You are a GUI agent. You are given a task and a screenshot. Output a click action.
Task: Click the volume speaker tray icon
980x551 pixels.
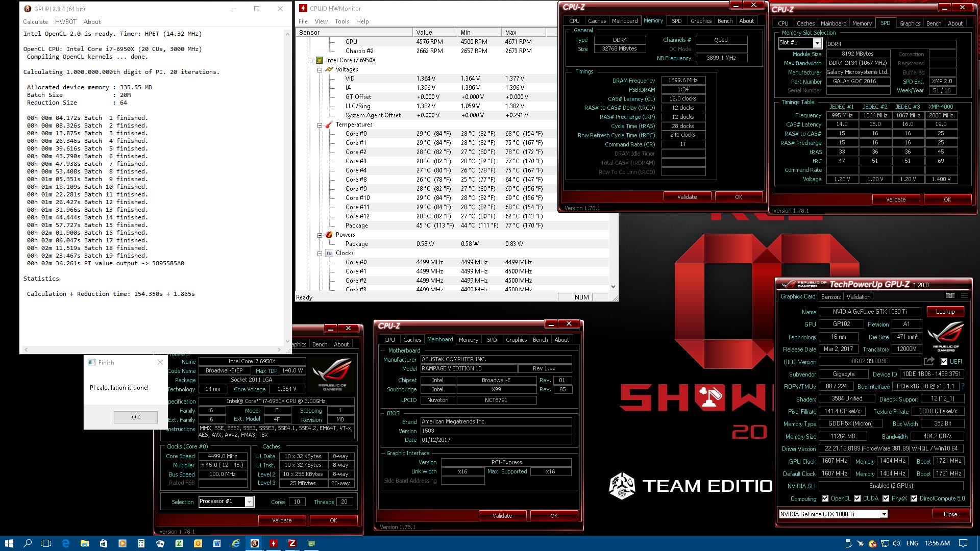tap(897, 543)
